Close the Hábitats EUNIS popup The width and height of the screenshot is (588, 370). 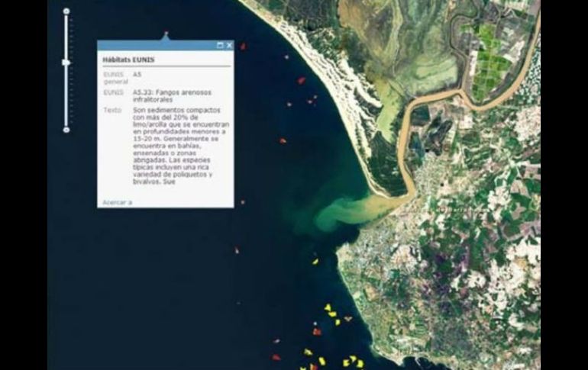(x=229, y=45)
